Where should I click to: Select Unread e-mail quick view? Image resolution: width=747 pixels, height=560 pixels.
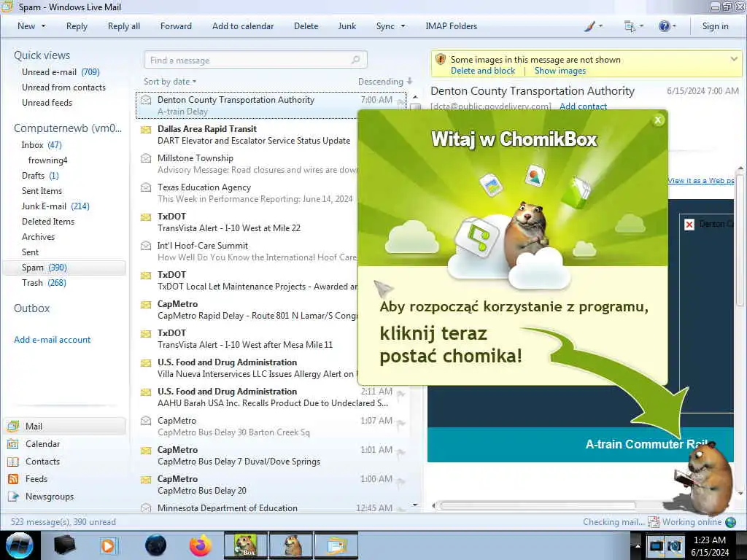click(x=61, y=72)
